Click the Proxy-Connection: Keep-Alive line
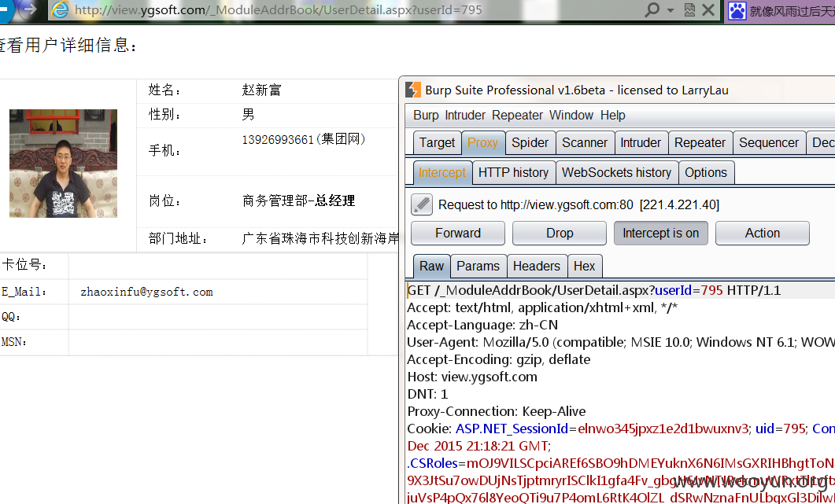835x504 pixels. point(497,411)
